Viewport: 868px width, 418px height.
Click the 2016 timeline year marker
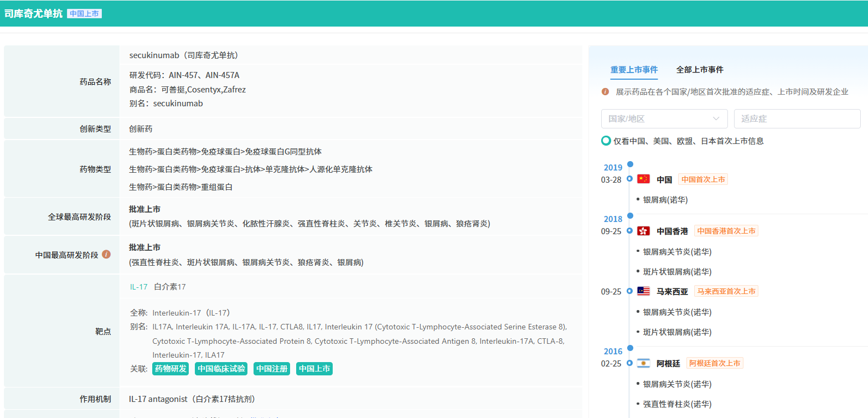tap(613, 352)
